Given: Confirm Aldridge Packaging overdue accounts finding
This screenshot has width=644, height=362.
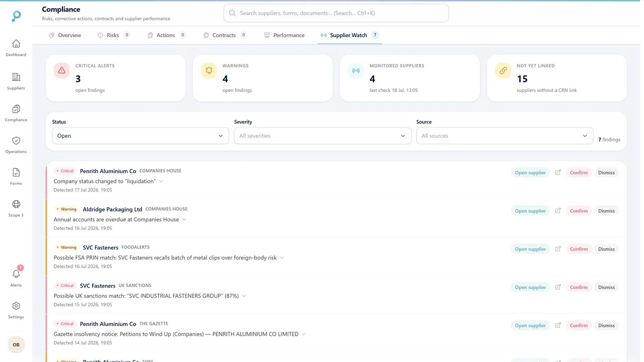Looking at the screenshot, I should pos(579,211).
